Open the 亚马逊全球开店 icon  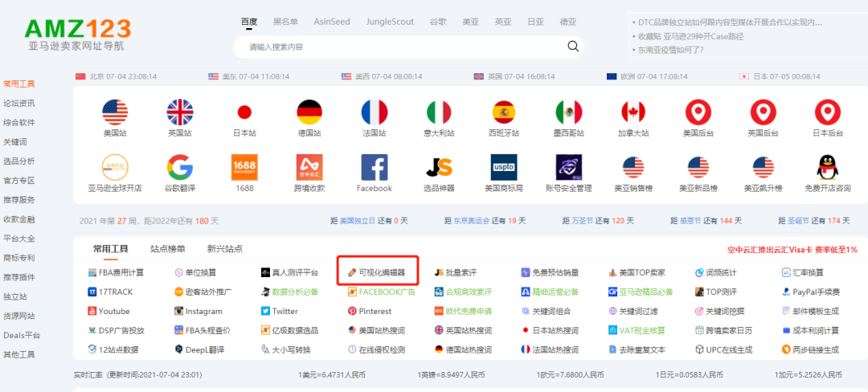coord(115,167)
